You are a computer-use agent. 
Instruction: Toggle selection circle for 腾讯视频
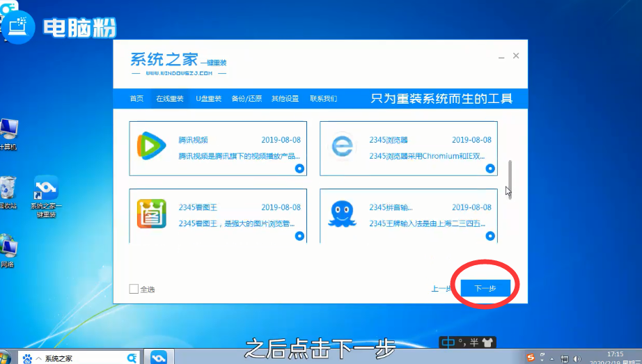coord(299,168)
